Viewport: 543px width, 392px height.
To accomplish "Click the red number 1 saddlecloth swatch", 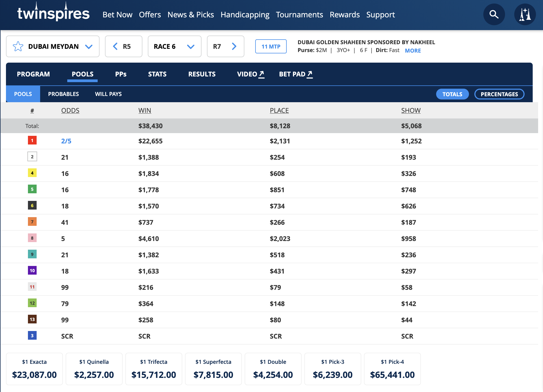I will [x=32, y=140].
